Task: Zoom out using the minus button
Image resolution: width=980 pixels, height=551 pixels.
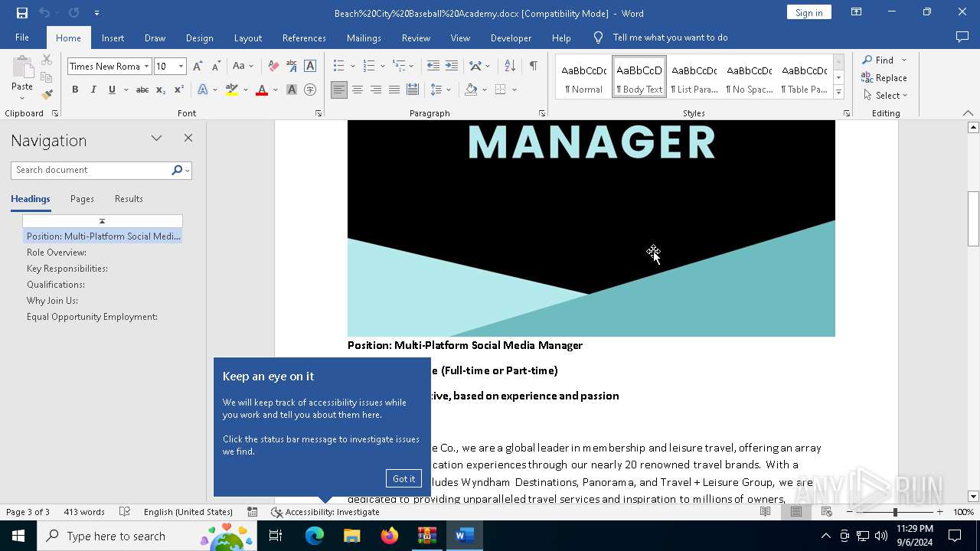Action: 850,512
